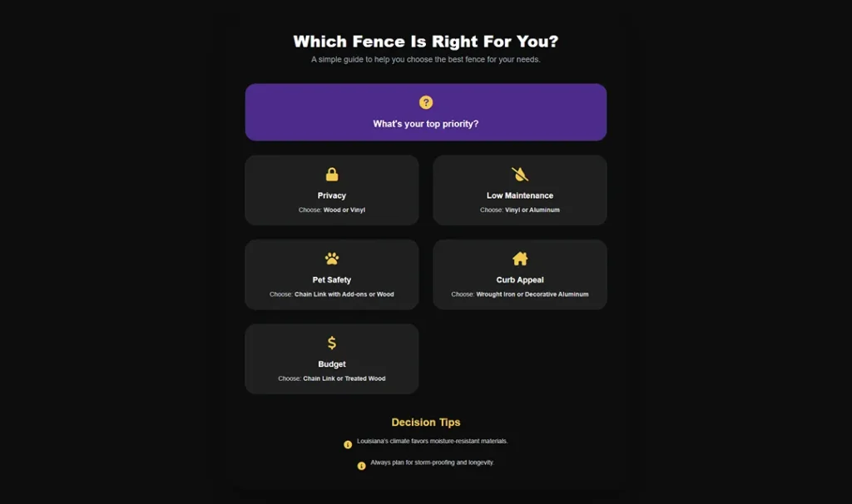Screen dimensions: 852x504
Task: Click the "Which Fence Is Right For You?" title
Action: (x=426, y=41)
